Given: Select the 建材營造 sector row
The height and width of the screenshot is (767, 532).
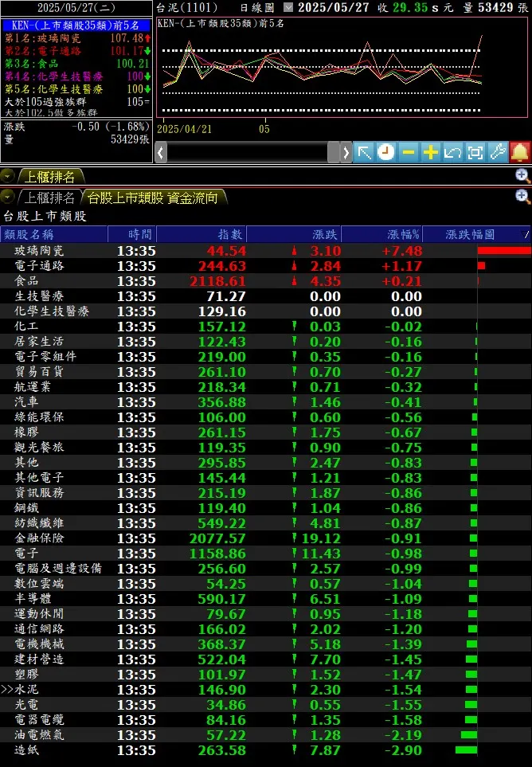Looking at the screenshot, I should click(266, 659).
